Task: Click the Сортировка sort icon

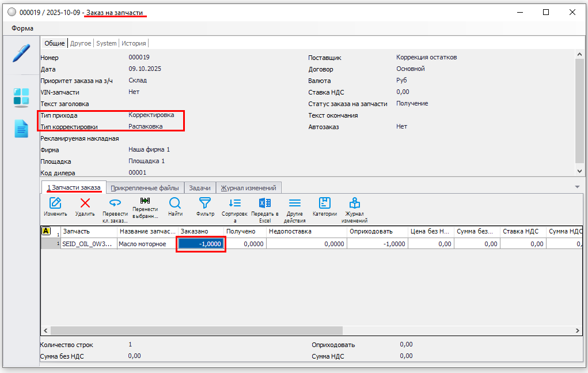Action: 234,203
